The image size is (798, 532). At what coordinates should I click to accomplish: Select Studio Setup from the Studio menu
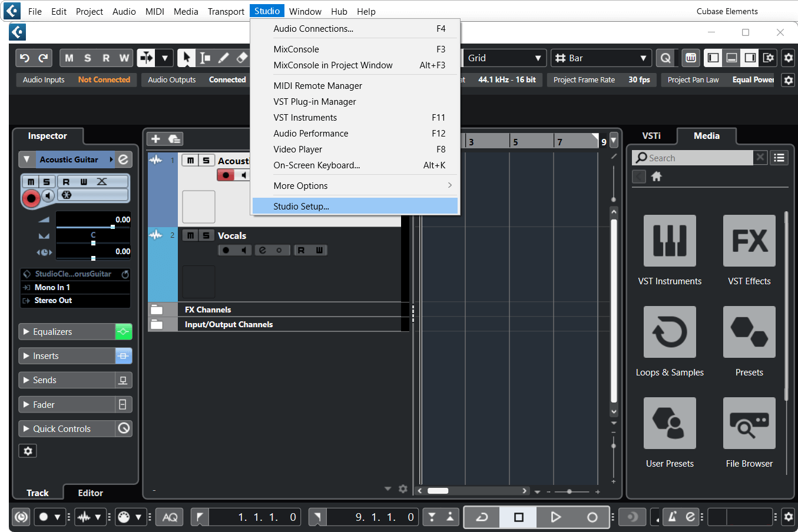tap(301, 205)
